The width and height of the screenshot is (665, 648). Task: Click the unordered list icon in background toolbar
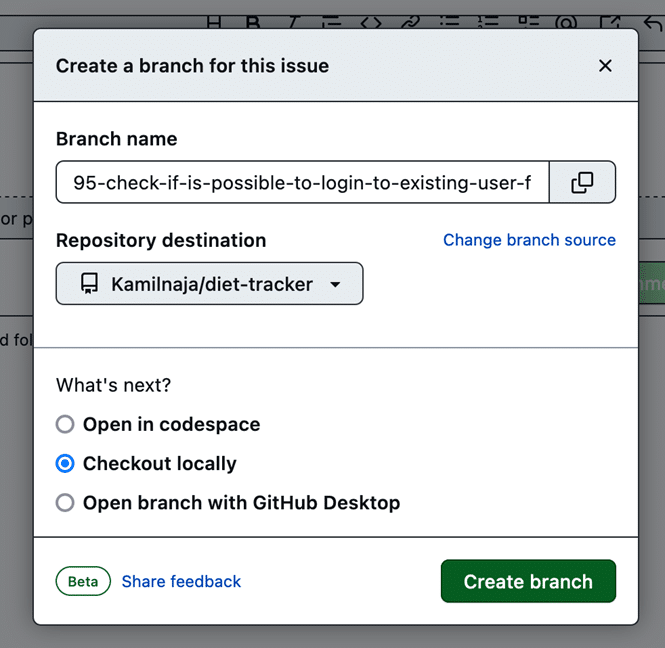coord(449,22)
